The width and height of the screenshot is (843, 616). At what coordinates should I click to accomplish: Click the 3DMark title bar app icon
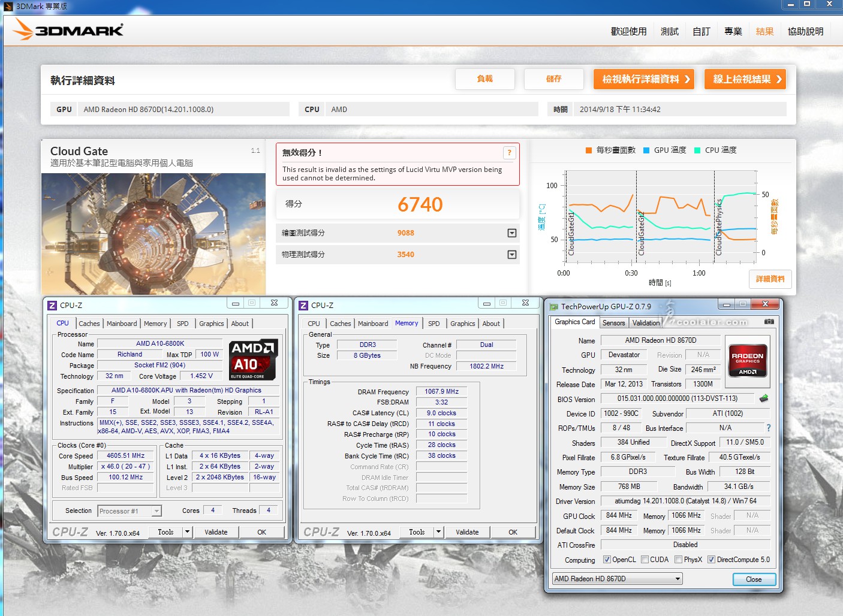click(8, 7)
